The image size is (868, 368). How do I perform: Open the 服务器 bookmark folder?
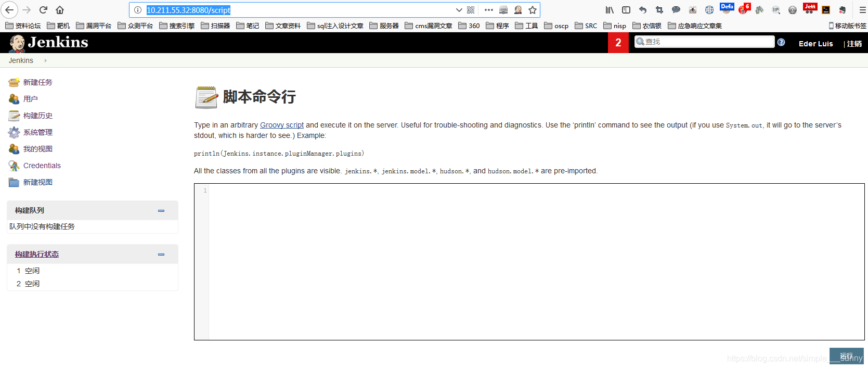click(x=384, y=26)
